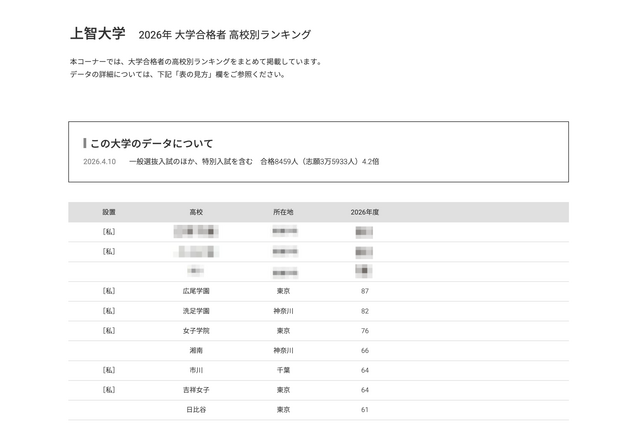Click the sentence starting データの詳細については

(178, 74)
